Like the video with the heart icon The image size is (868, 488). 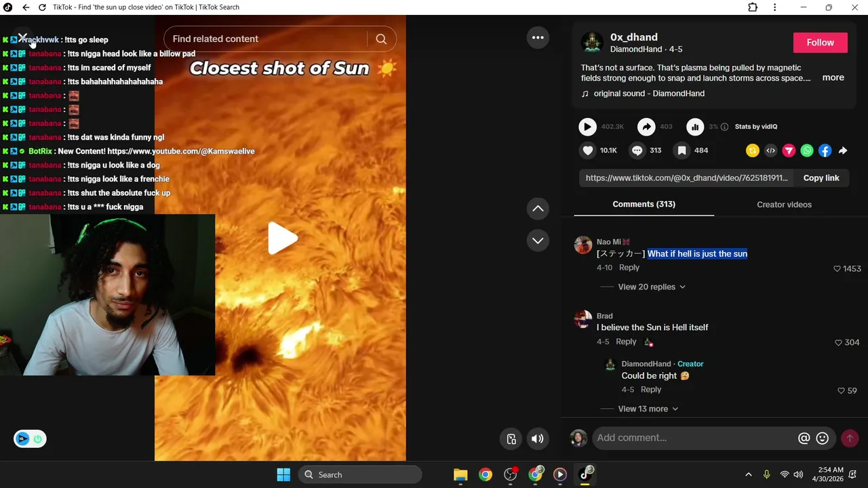588,150
